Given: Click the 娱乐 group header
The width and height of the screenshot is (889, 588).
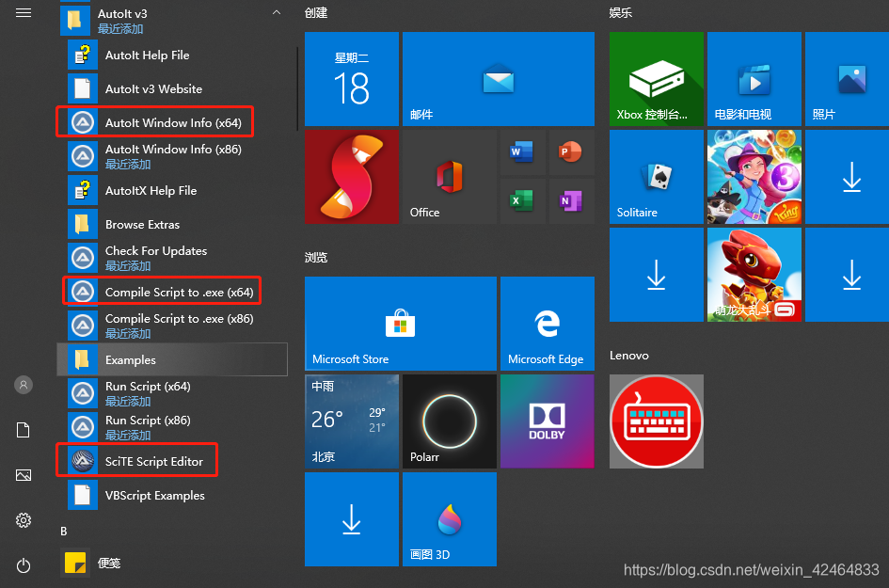Looking at the screenshot, I should point(620,13).
